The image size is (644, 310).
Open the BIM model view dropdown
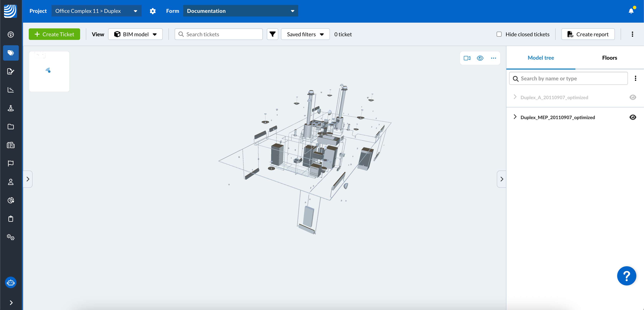[135, 34]
